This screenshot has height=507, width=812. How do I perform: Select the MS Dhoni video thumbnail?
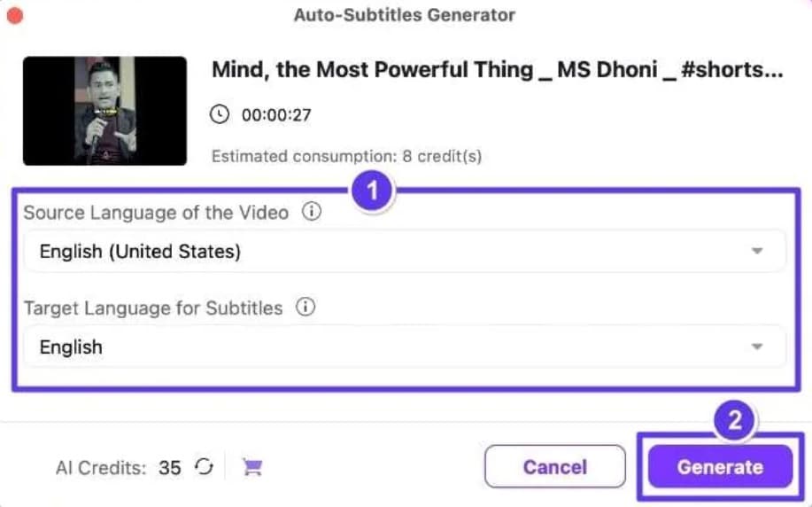[104, 111]
